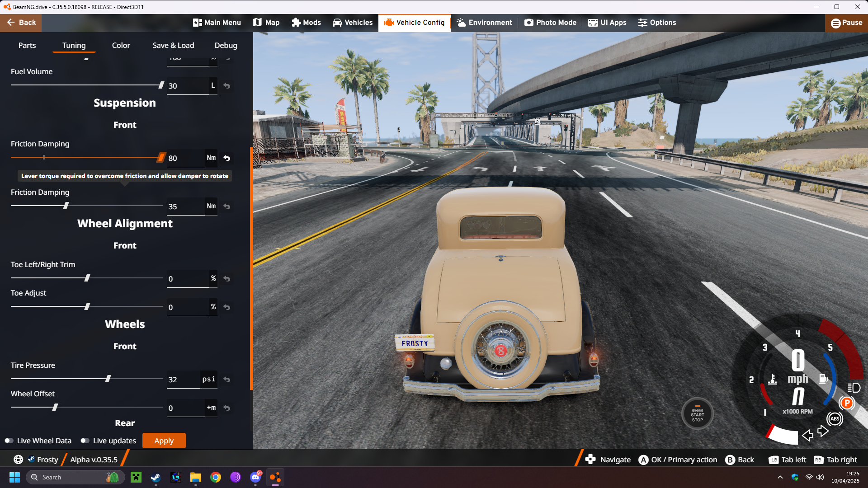Screen dimensions: 868x488
Task: Click the ABS indicator icon
Action: coord(835,419)
